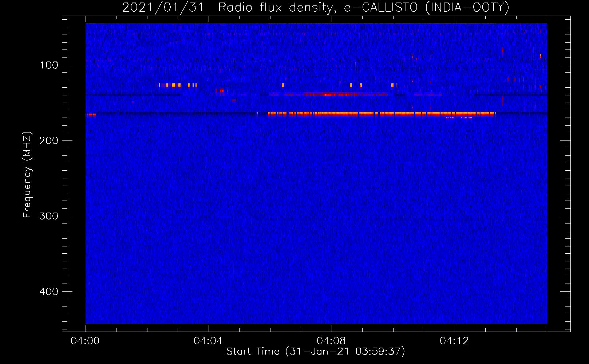Click the 'Start Time (31-Jan-21 03:59:37)' label
The width and height of the screenshot is (589, 364).
pos(316,351)
